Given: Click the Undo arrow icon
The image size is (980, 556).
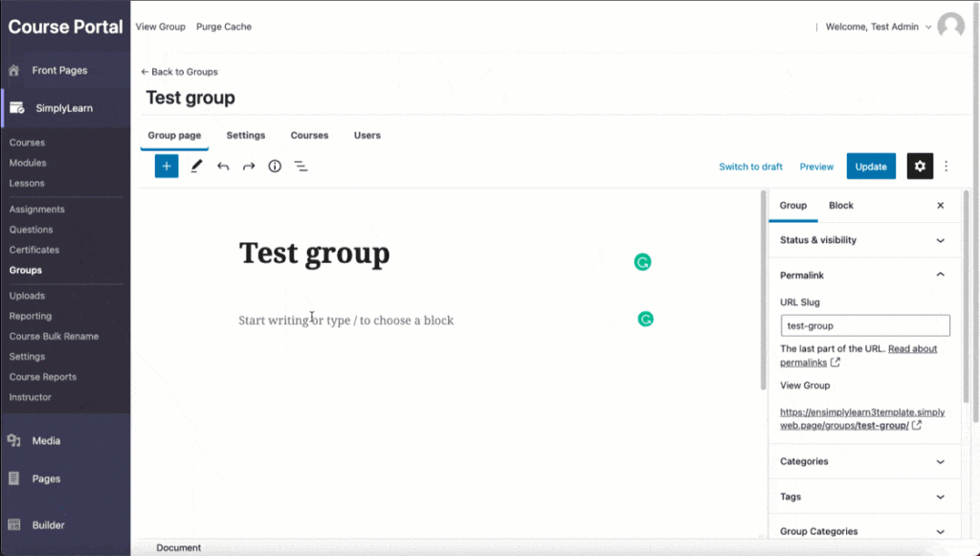Looking at the screenshot, I should click(x=223, y=167).
